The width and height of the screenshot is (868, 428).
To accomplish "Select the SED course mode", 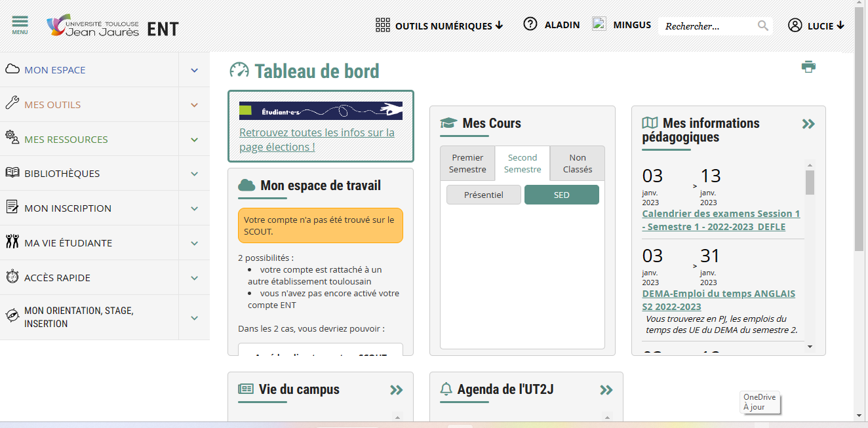I will point(562,195).
